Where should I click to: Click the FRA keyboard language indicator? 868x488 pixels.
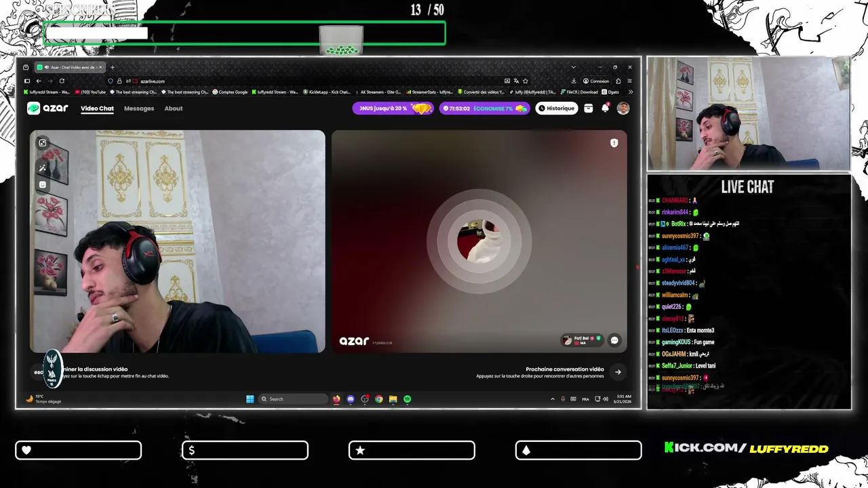[x=585, y=399]
